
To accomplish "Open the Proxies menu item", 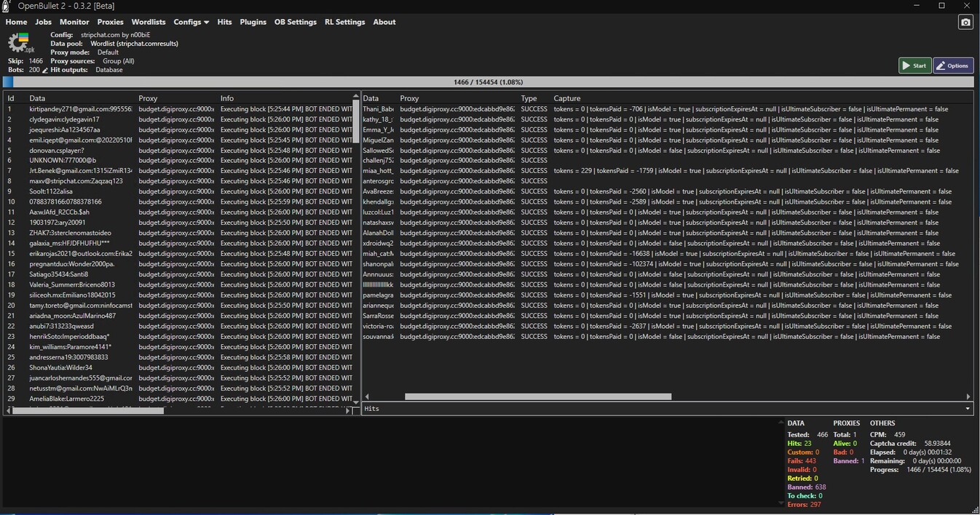I will (110, 22).
